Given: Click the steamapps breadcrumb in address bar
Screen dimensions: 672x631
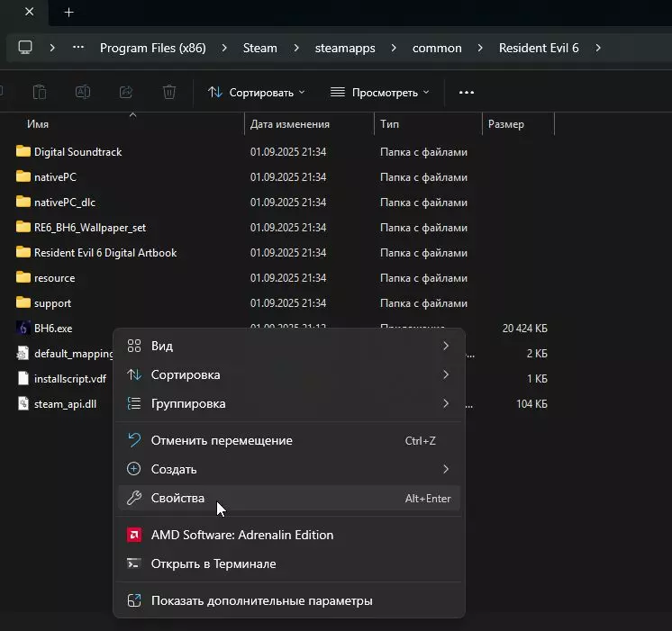Looking at the screenshot, I should coord(345,48).
